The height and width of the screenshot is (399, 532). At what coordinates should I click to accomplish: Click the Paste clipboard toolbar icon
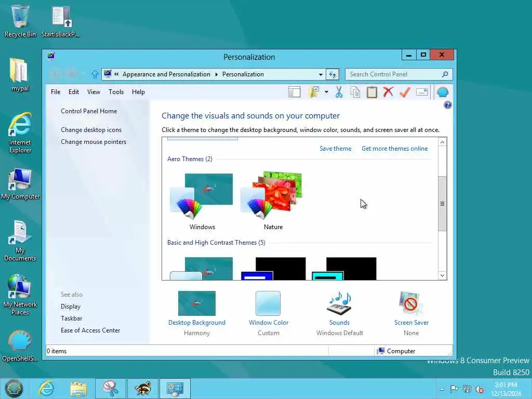click(x=372, y=92)
